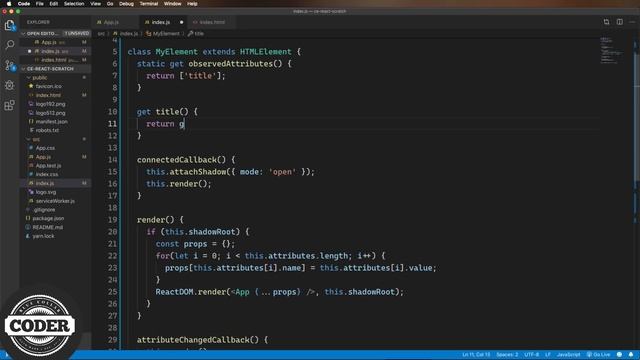Viewport: 640px width, 360px height.
Task: Open the Extensions view in activity bar
Action: pos(9,105)
